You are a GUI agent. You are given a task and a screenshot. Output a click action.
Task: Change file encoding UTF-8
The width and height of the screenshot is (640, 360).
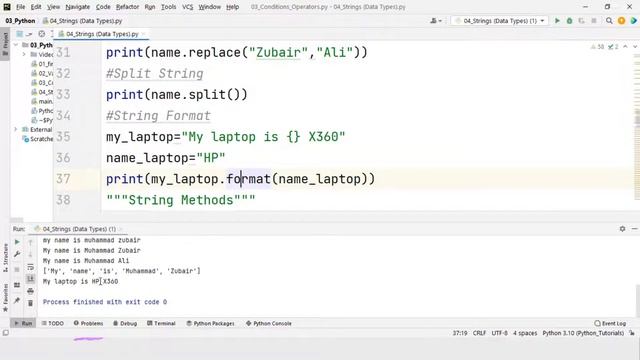click(x=499, y=333)
